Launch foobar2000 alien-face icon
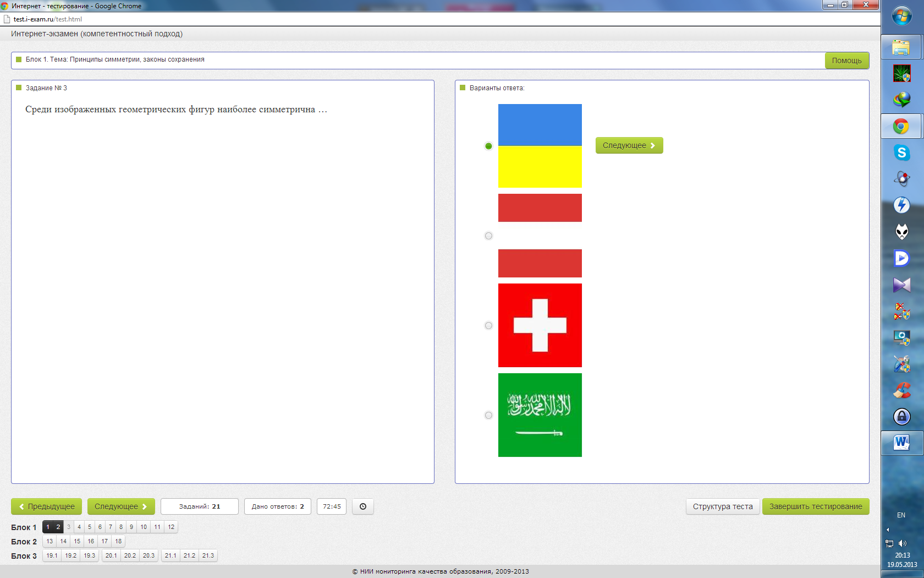This screenshot has height=578, width=924. click(901, 232)
